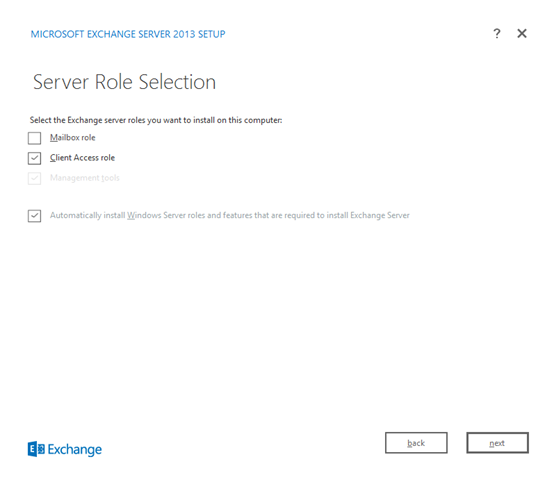Click the Exchange brand name text
This screenshot has height=482, width=554.
(75, 449)
